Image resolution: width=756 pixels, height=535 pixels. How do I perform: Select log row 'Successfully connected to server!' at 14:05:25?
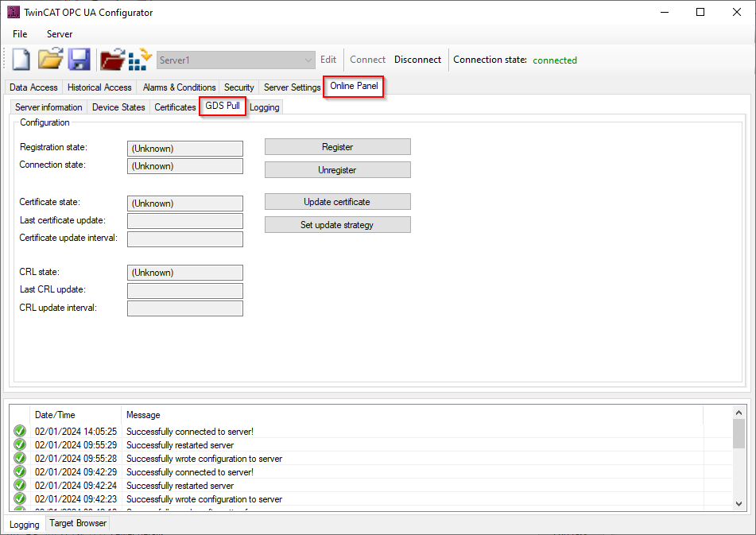tap(371, 432)
